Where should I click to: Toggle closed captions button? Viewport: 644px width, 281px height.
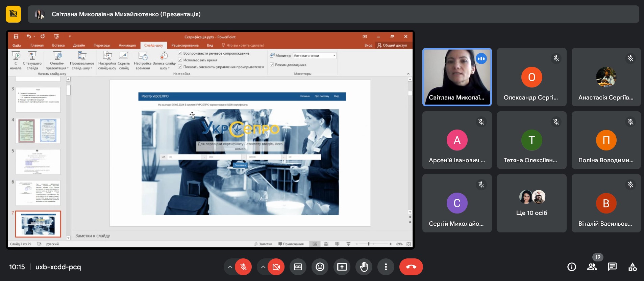pyautogui.click(x=298, y=267)
